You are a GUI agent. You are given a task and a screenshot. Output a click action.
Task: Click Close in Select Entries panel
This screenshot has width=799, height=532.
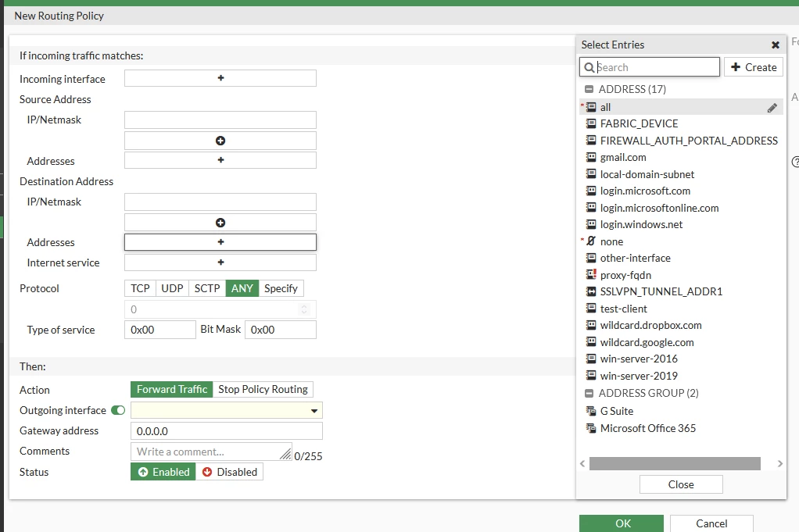pyautogui.click(x=681, y=484)
